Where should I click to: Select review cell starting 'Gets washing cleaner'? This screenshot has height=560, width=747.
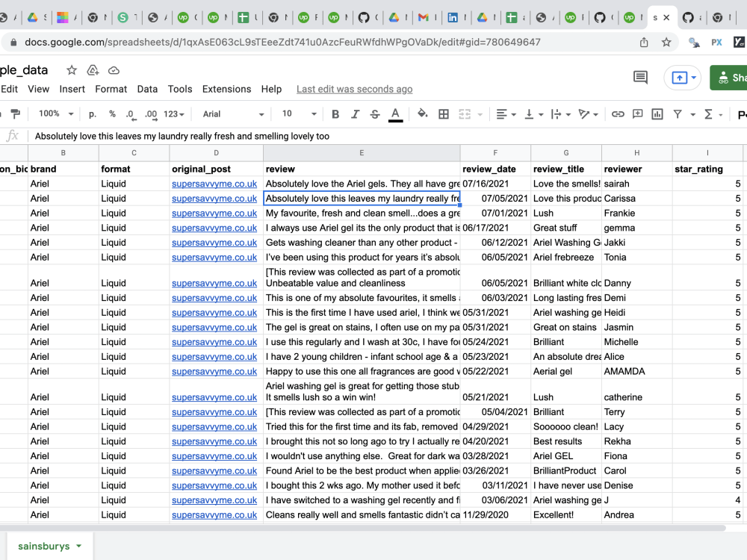click(x=362, y=243)
